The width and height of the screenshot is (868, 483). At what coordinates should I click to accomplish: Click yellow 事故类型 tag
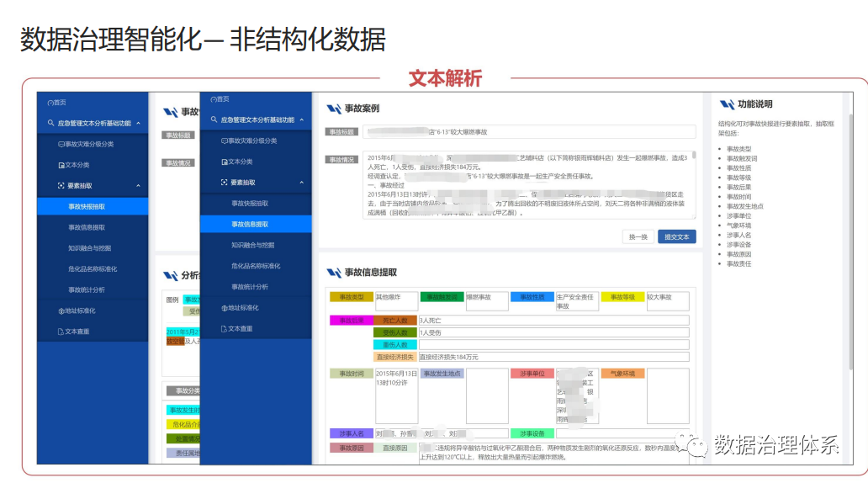pos(352,297)
